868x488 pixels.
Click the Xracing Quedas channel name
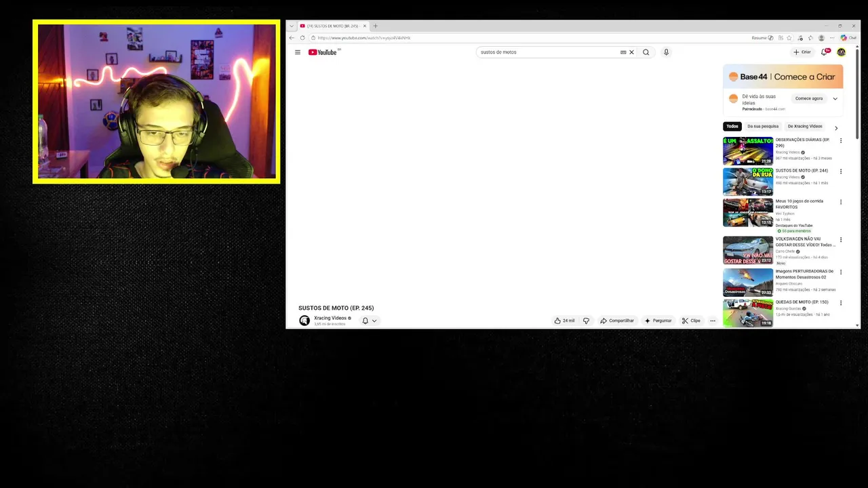[x=789, y=308]
